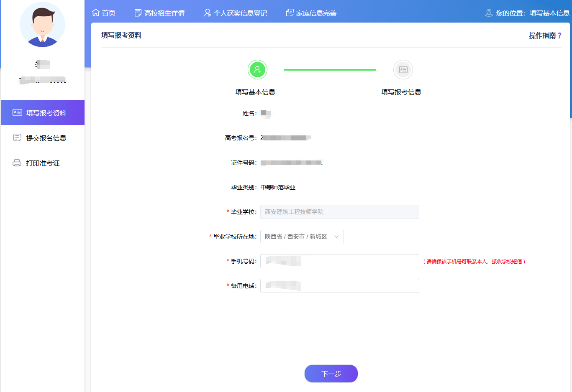Screen dimensions: 572x392
Task: Click the 家庭信息完善 icon
Action: click(x=290, y=13)
